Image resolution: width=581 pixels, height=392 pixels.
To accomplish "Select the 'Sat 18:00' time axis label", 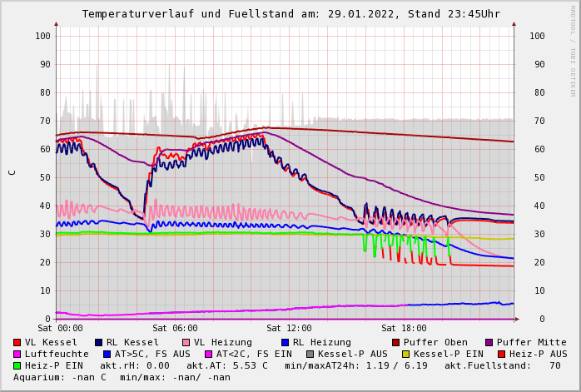I will (404, 329).
